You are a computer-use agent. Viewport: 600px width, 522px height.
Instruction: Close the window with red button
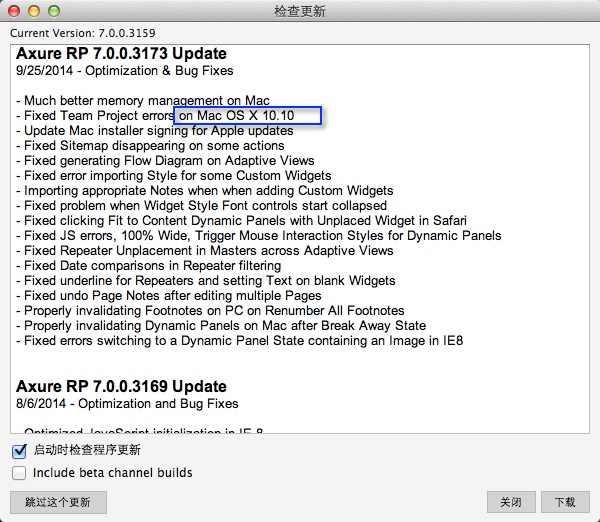[14, 11]
